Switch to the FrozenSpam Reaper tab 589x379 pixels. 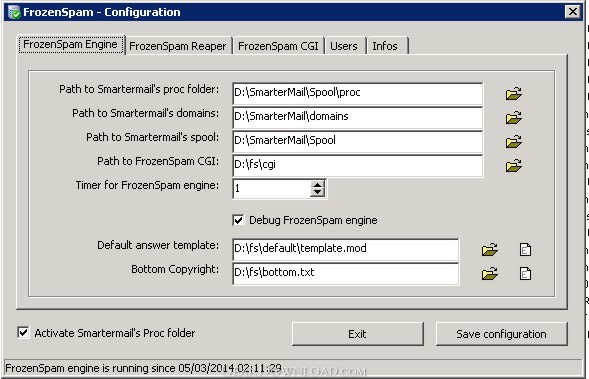pyautogui.click(x=178, y=46)
